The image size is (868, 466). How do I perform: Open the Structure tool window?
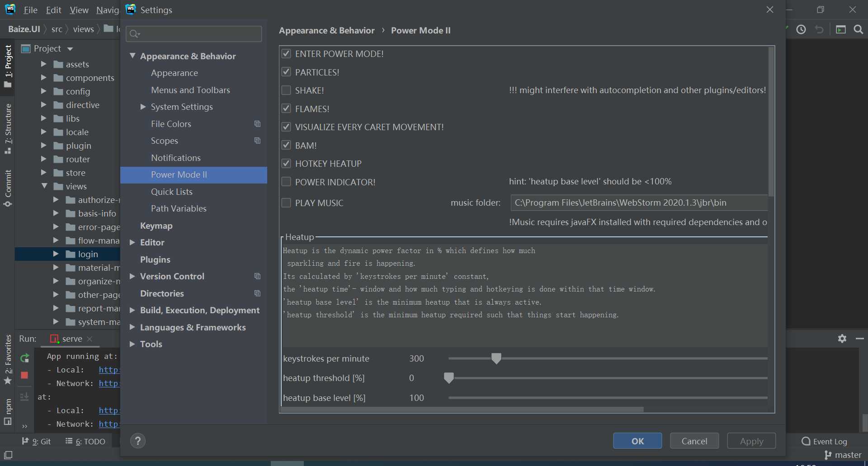[8, 129]
